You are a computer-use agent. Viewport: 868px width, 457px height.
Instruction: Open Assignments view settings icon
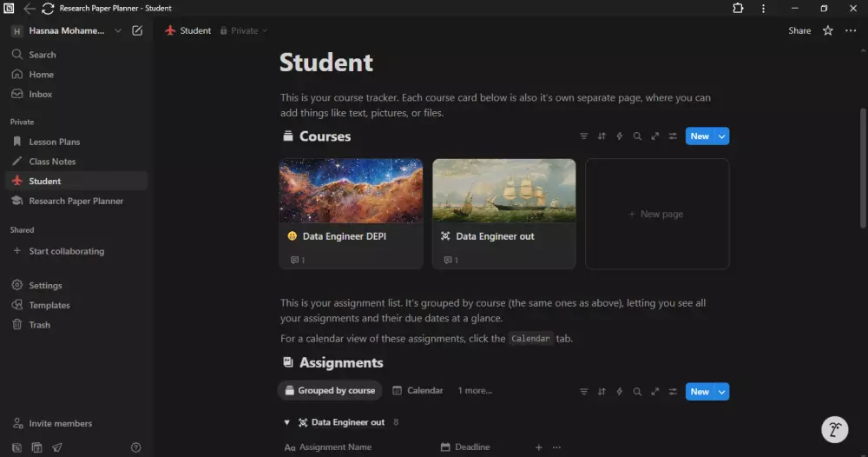(673, 392)
